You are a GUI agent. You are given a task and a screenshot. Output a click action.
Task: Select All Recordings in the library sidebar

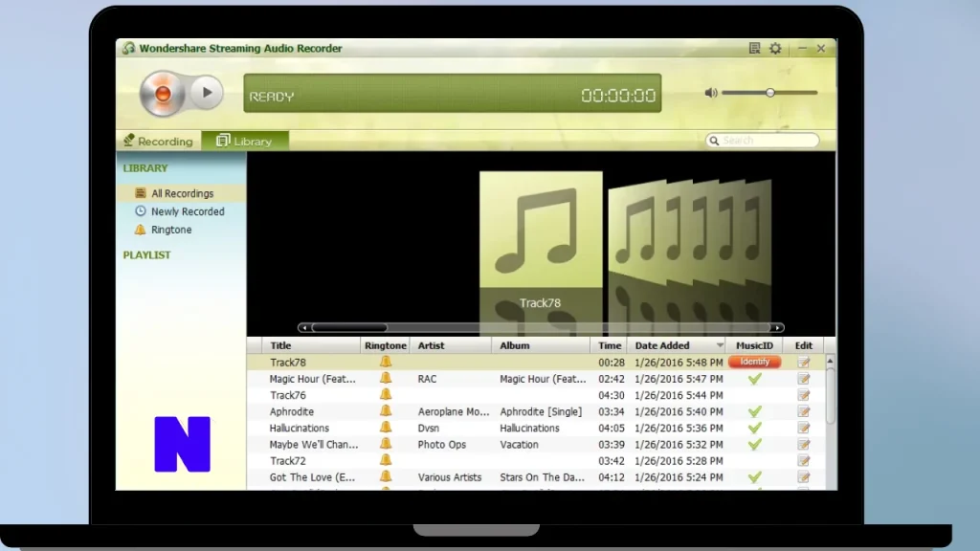(x=181, y=193)
